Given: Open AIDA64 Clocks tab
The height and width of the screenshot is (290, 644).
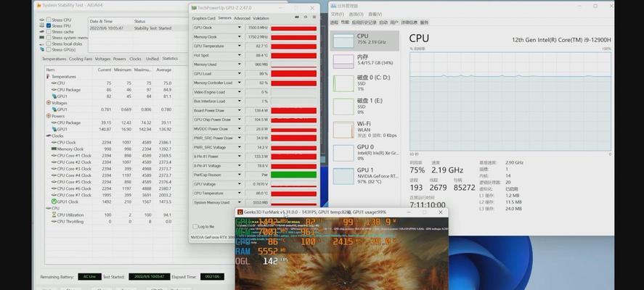Looking at the screenshot, I should click(x=135, y=59).
